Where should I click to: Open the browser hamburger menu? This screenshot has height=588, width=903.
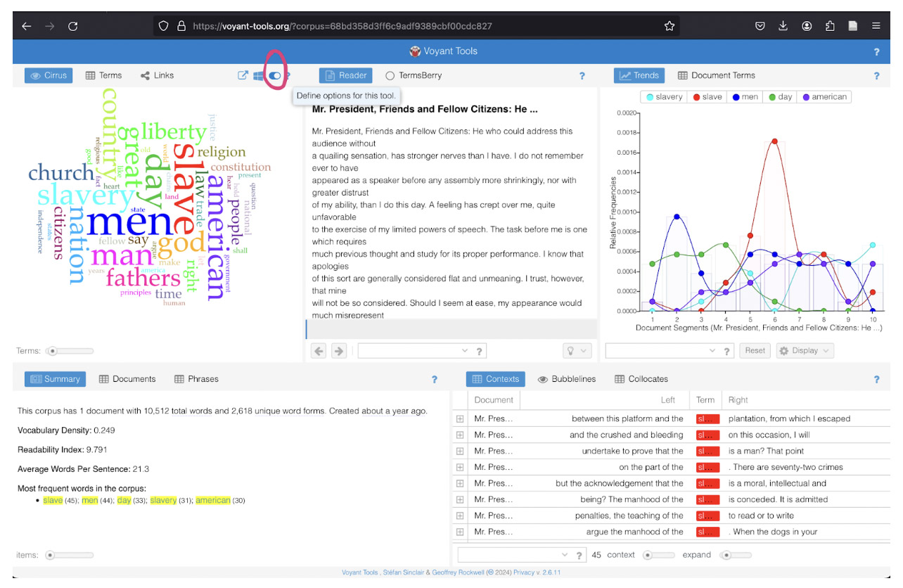pyautogui.click(x=876, y=26)
